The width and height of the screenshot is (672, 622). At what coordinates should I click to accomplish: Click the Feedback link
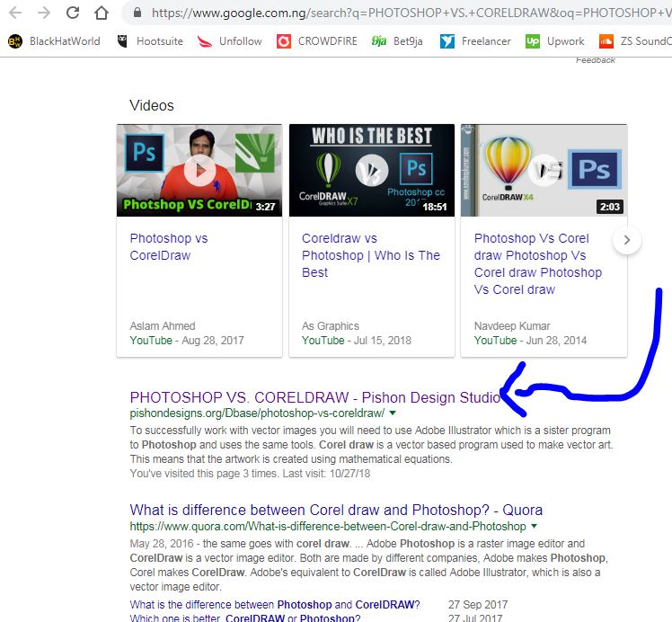(x=596, y=60)
